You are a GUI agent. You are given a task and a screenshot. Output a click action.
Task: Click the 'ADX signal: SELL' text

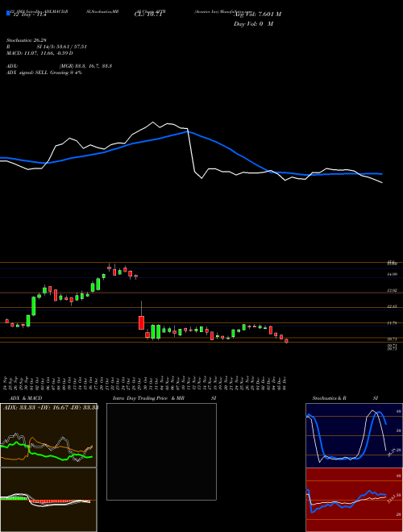[x=27, y=73]
